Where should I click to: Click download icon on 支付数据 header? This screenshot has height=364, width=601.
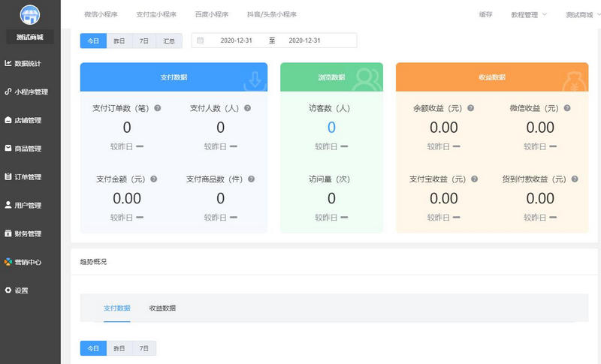(255, 81)
